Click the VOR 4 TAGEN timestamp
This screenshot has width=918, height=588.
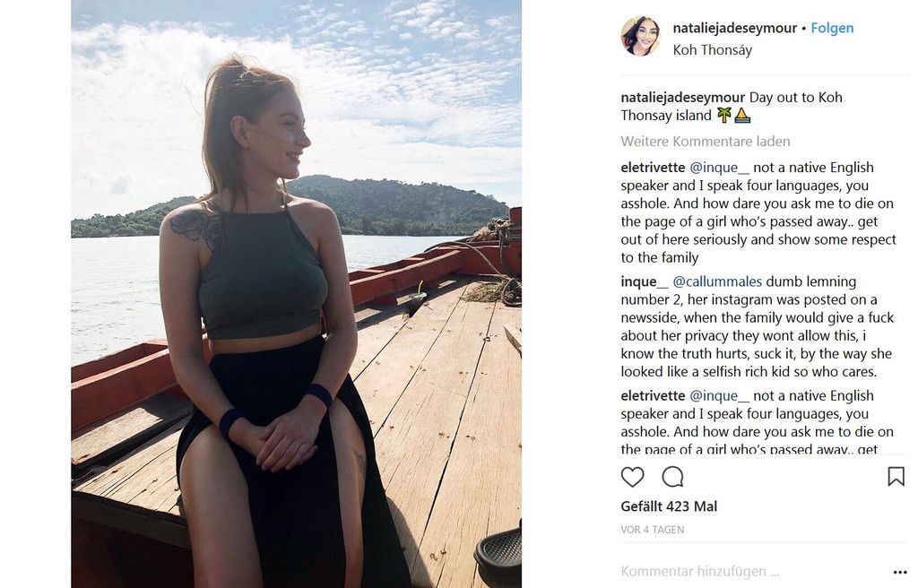(x=652, y=530)
